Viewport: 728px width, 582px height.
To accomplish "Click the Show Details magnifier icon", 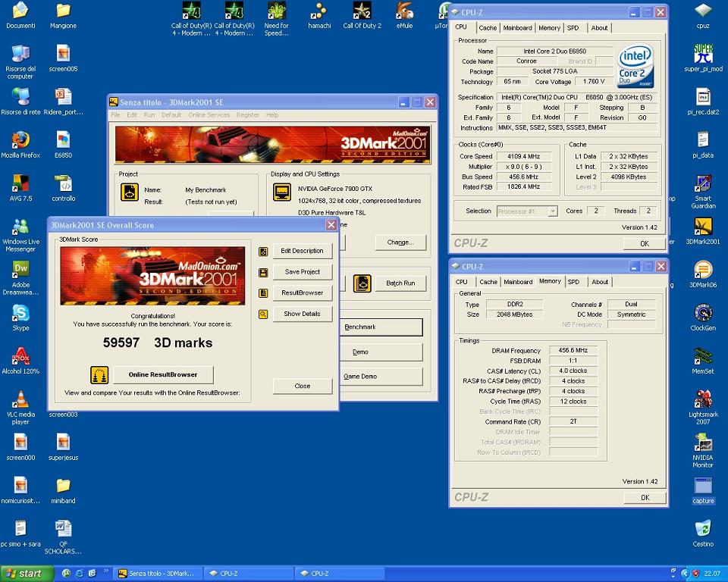I will coord(263,314).
